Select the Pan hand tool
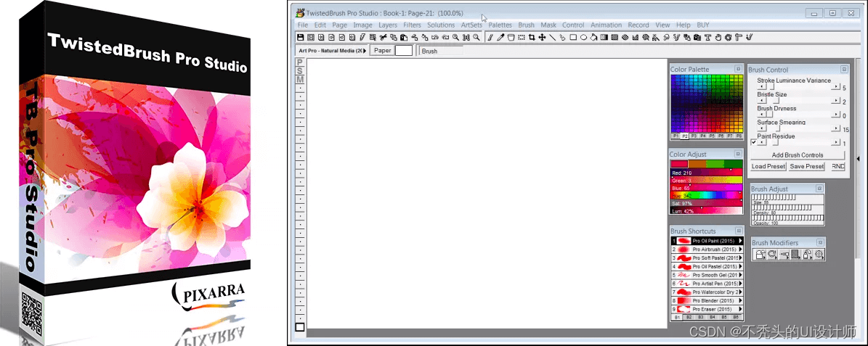The height and width of the screenshot is (346, 868). click(x=718, y=37)
